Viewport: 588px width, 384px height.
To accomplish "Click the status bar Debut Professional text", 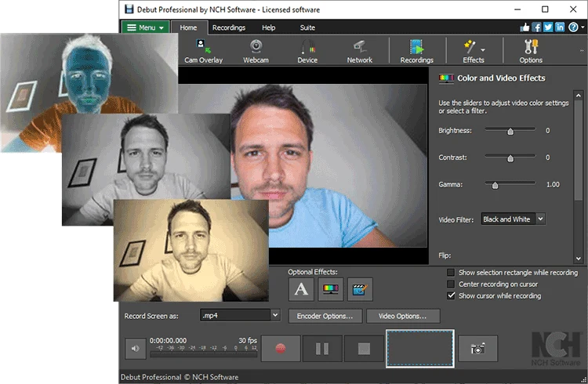I will [180, 377].
